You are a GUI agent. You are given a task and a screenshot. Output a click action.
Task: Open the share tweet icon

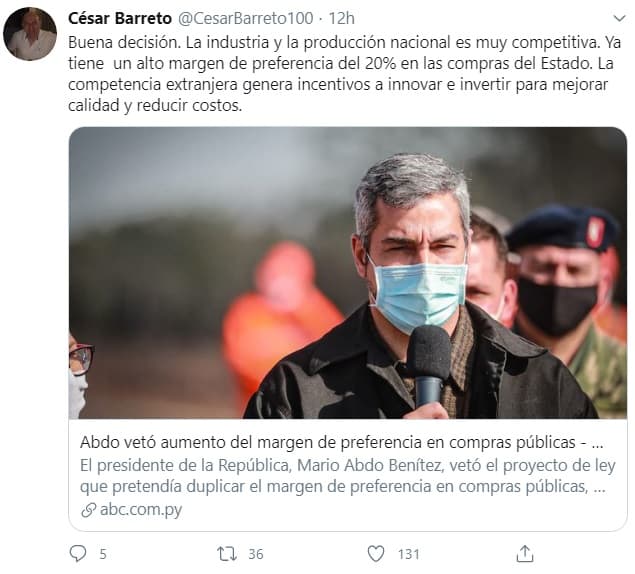point(525,553)
